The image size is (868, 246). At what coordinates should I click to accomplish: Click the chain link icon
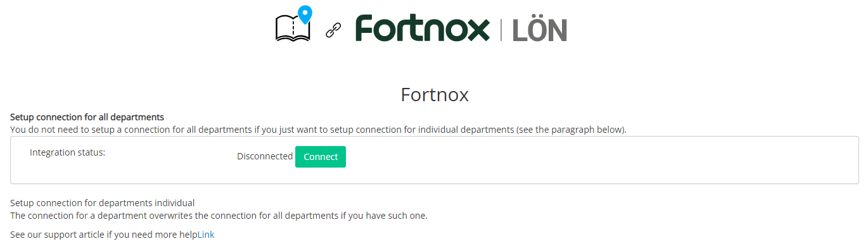(333, 30)
